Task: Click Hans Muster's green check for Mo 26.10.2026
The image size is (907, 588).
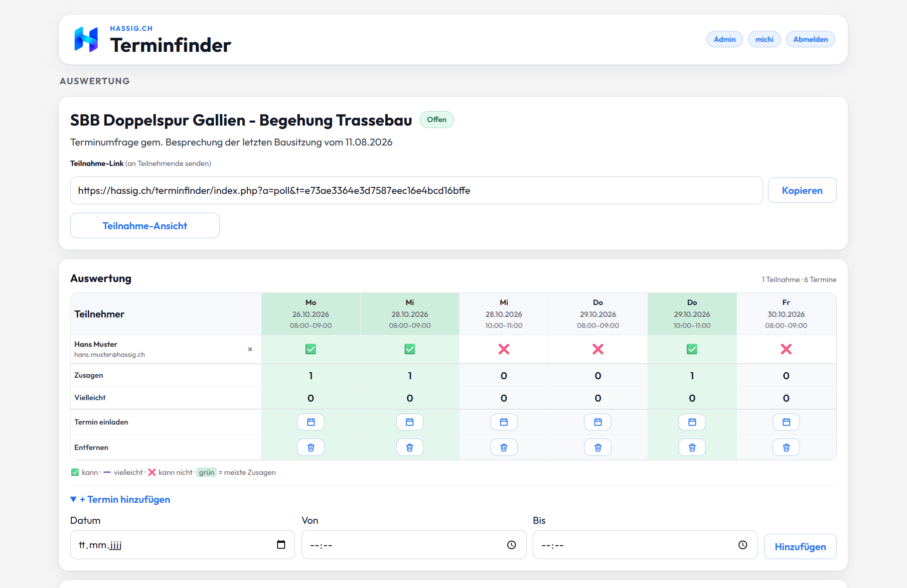Action: point(310,349)
